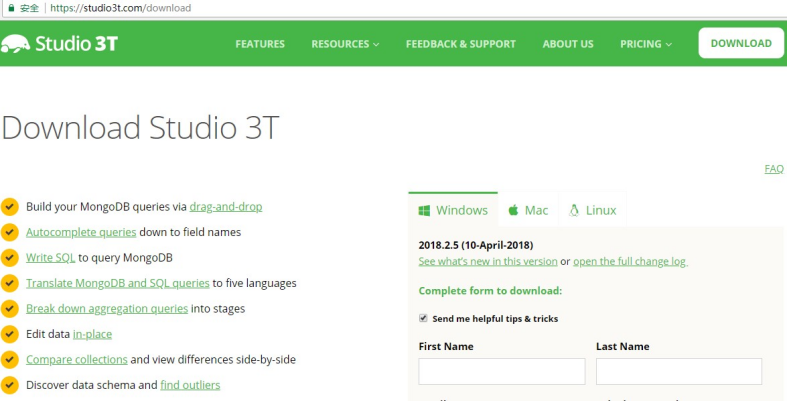Click the Download Studio 3T heading
The image size is (788, 402).
140,127
